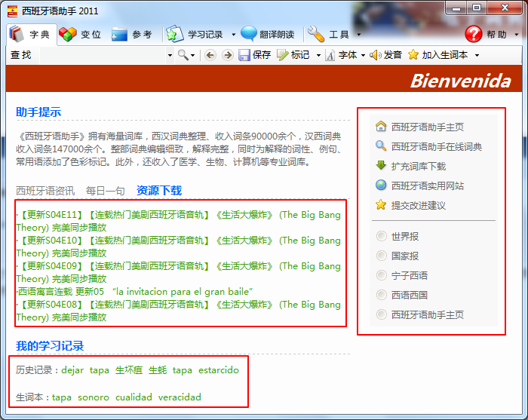Click the red 帮助 question mark icon
The width and height of the screenshot is (528, 420).
coord(474,35)
